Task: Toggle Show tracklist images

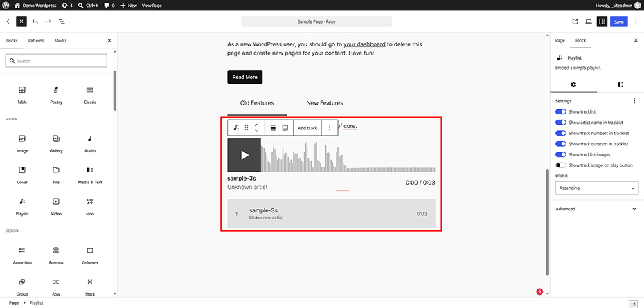Action: click(x=561, y=154)
